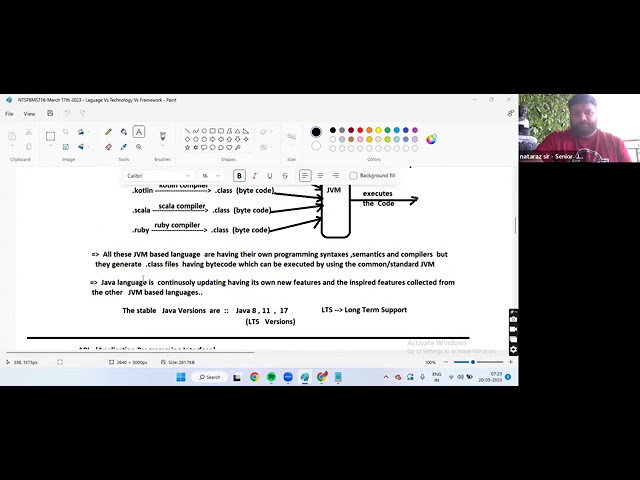Viewport: 640px width, 480px height.
Task: Expand the Paste options arrow
Action: [x=12, y=146]
